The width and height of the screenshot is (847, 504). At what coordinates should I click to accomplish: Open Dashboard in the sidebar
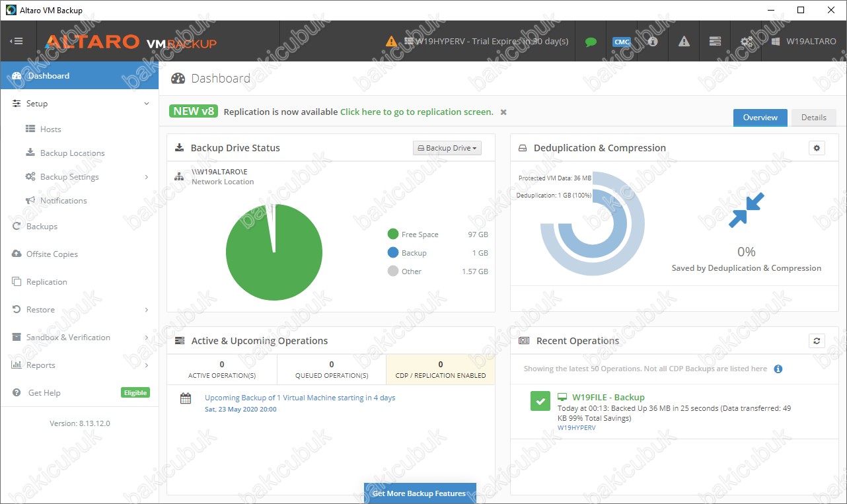pos(79,75)
